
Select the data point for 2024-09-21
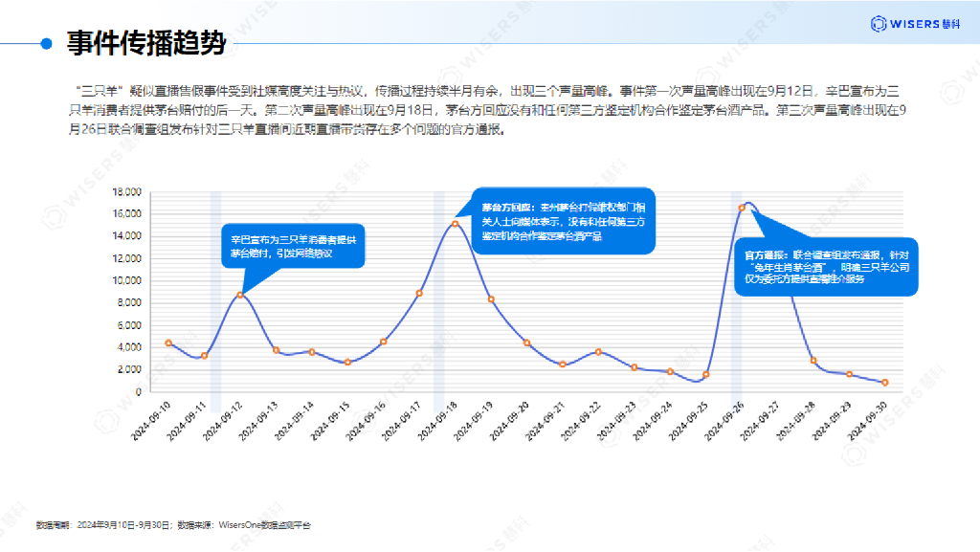pyautogui.click(x=563, y=364)
